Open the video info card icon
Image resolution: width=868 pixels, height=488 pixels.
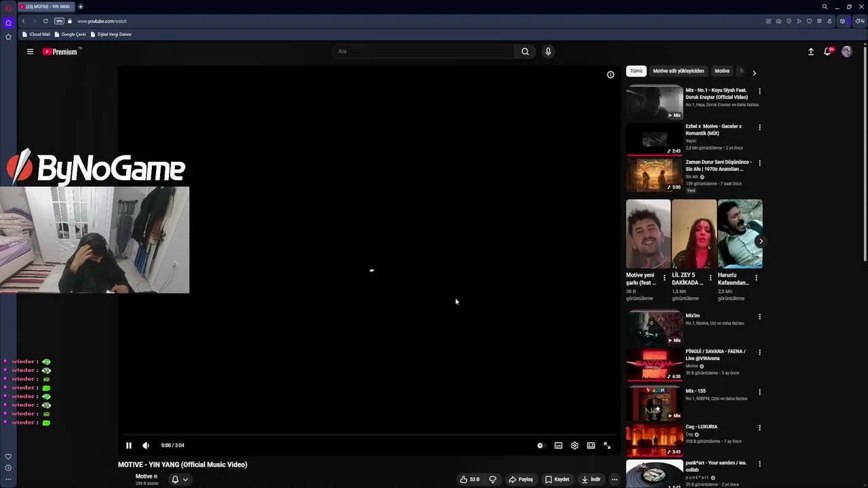point(610,75)
